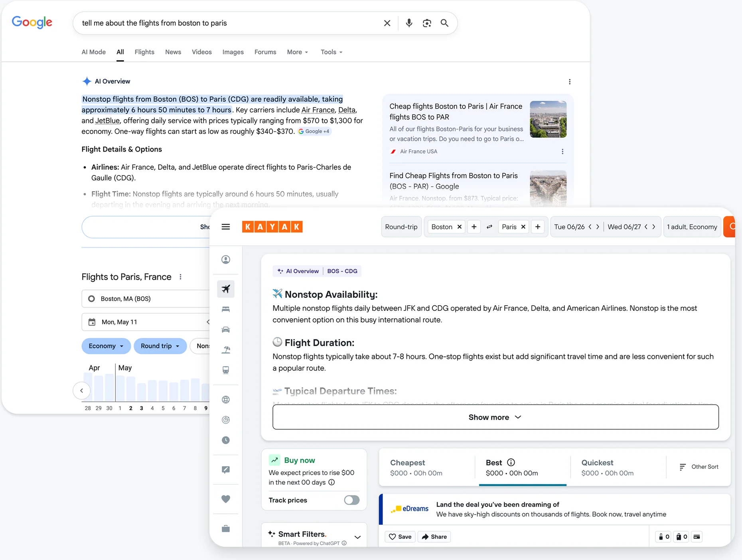Open the Air France link in AI Overview
Viewport: 742px width, 560px height.
[x=318, y=110]
